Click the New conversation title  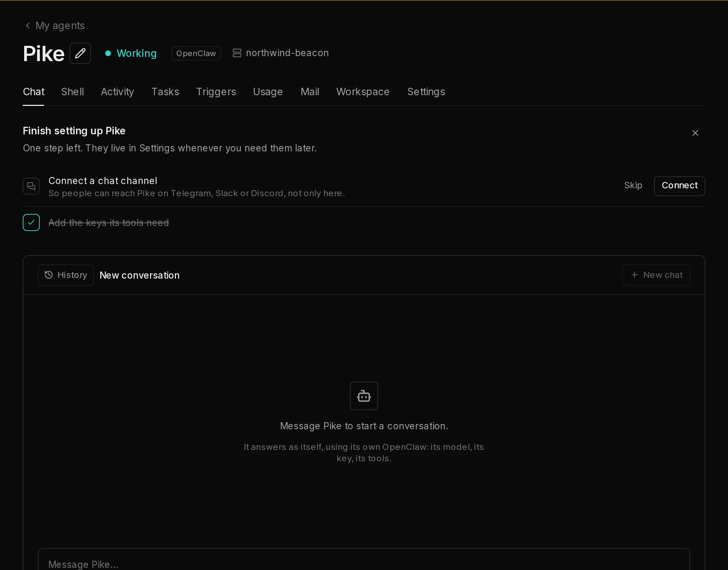(x=140, y=275)
